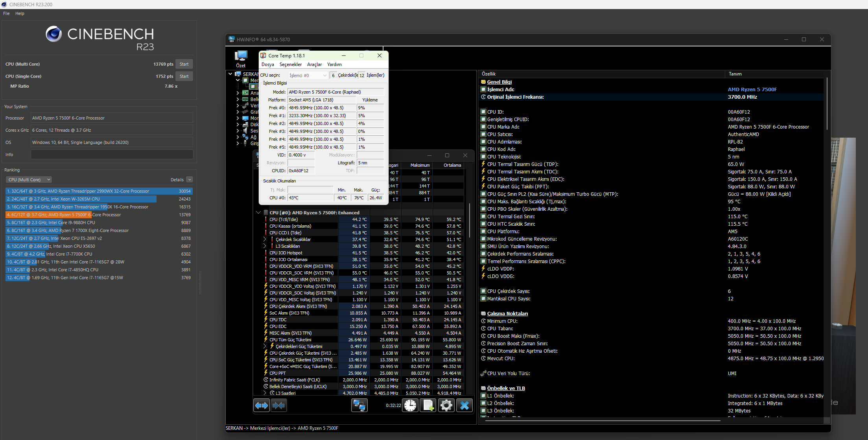Open Core Temp Araçlar menu
The image size is (868, 440).
point(314,64)
